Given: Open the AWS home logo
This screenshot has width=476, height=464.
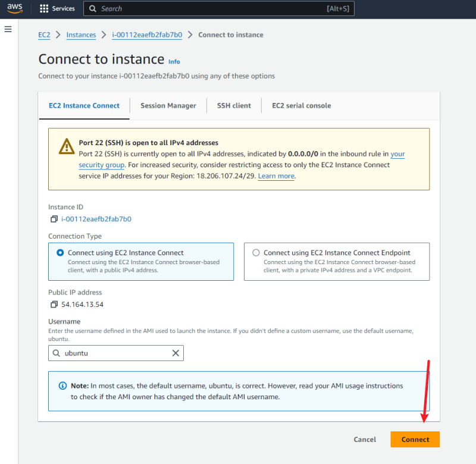Looking at the screenshot, I should coord(14,8).
